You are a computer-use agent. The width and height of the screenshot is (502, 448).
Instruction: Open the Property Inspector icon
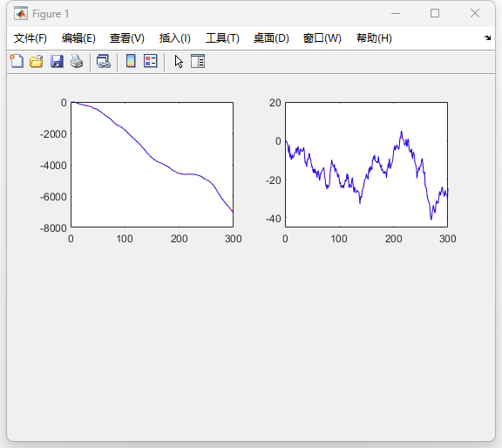(198, 61)
